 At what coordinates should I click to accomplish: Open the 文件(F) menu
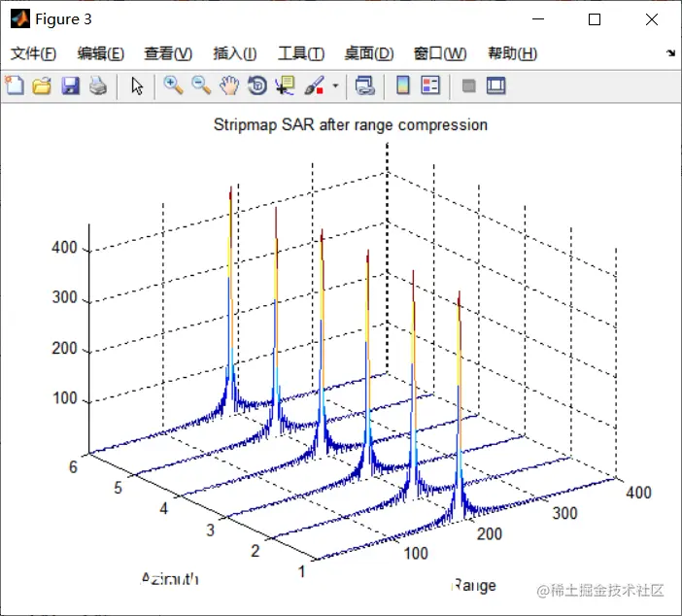(x=33, y=53)
